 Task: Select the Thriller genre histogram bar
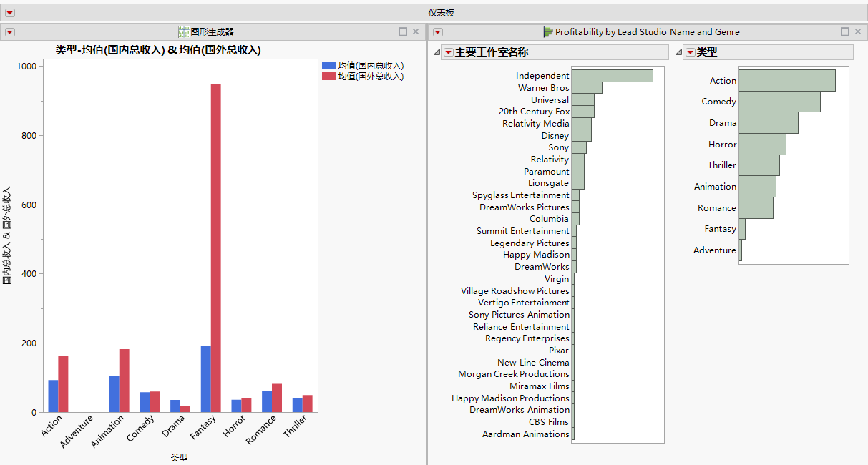tap(759, 165)
